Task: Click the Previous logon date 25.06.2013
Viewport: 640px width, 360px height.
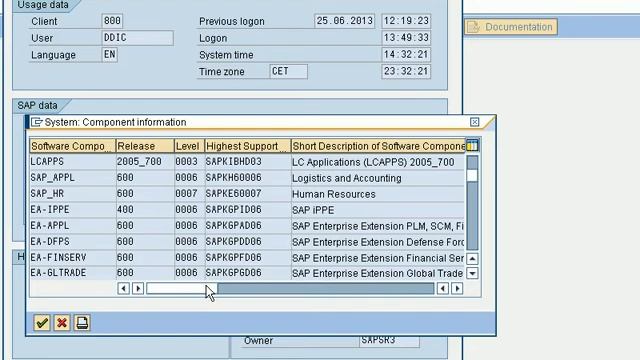Action: point(344,21)
